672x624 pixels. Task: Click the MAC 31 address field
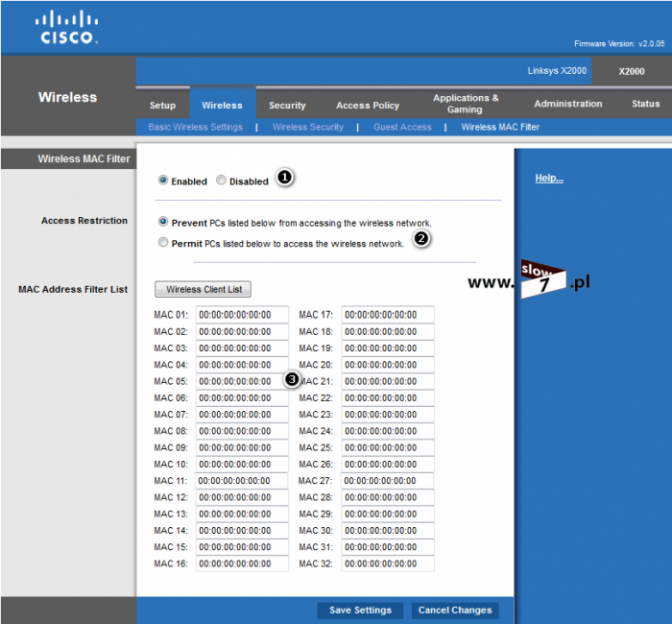click(388, 547)
